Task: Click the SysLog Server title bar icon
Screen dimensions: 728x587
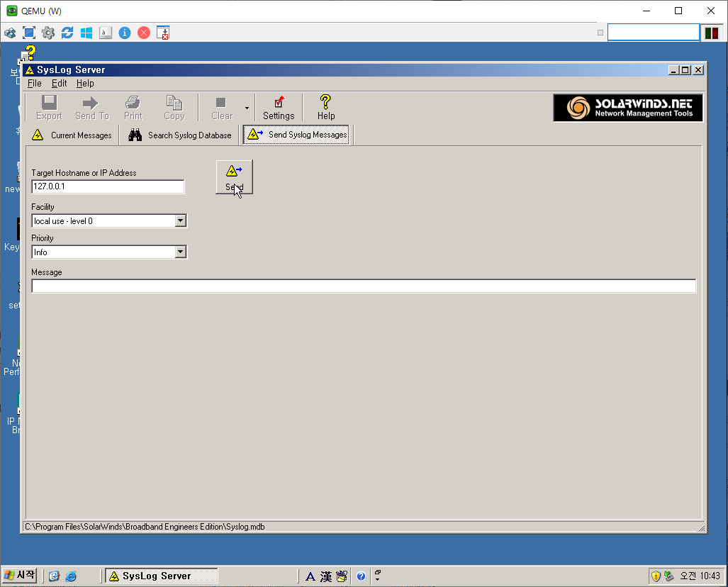Action: (30, 70)
